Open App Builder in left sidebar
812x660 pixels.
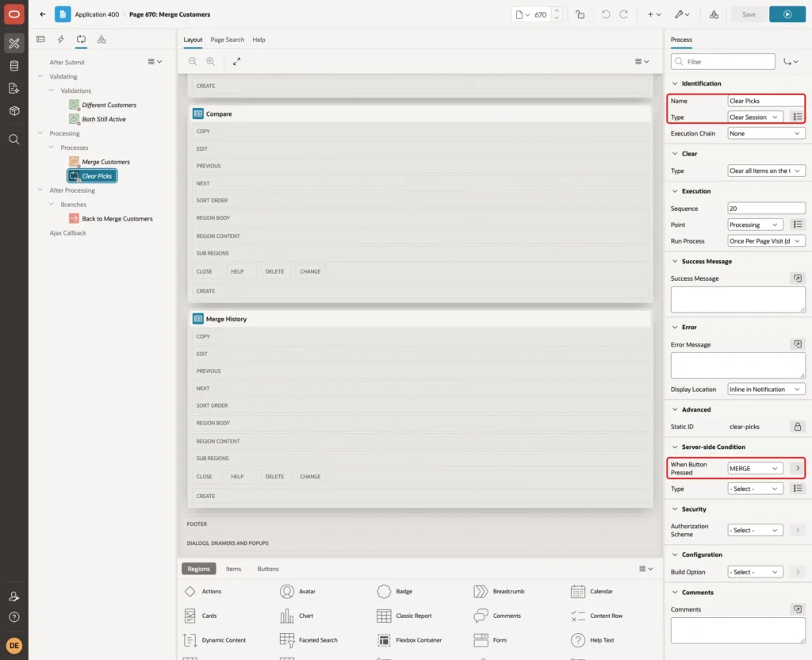(x=14, y=44)
